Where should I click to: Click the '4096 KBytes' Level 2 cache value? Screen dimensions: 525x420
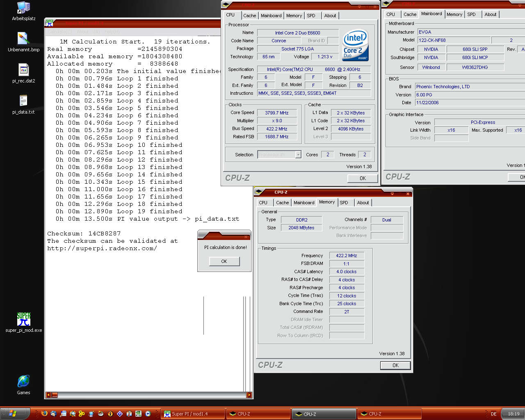tap(351, 129)
